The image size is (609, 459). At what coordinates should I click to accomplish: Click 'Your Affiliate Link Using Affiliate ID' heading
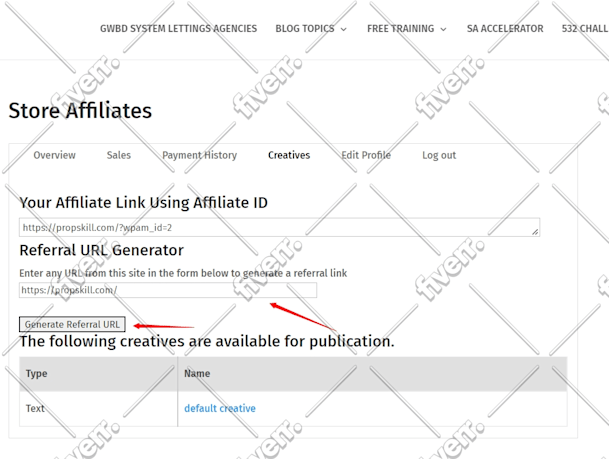[x=143, y=203]
